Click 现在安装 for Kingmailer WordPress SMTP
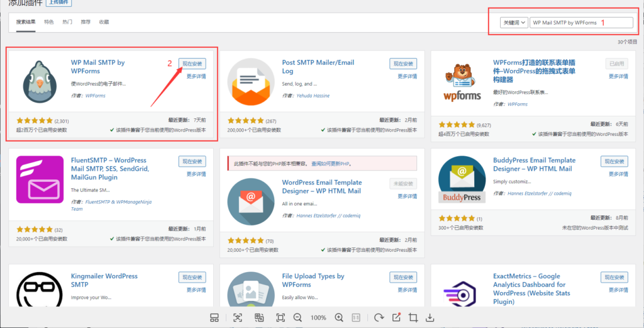This screenshot has width=644, height=328. click(192, 277)
